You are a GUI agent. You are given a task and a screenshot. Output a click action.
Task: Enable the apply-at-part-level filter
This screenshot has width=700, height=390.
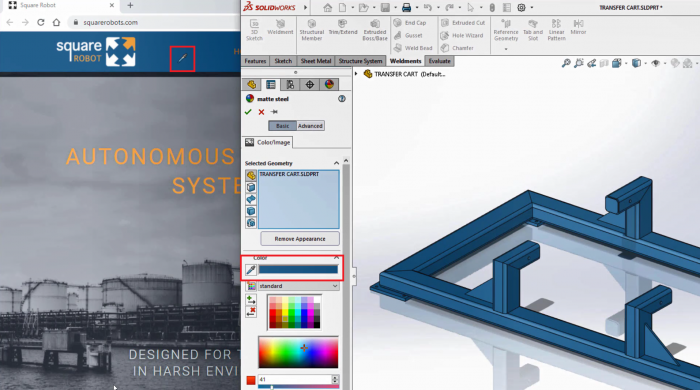click(x=251, y=175)
